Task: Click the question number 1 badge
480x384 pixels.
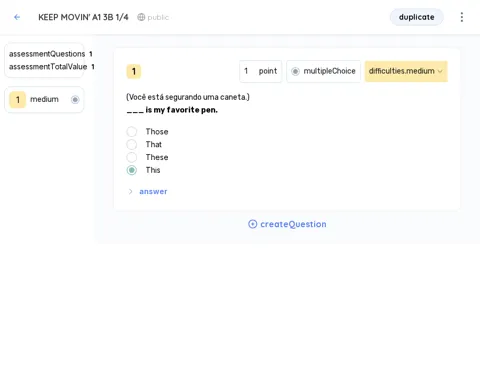Action: tap(134, 71)
